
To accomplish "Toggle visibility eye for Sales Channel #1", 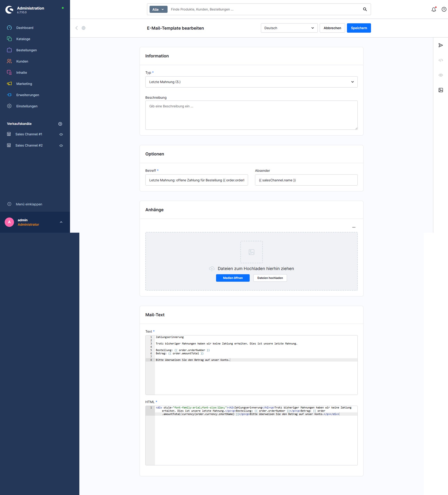I will point(61,134).
